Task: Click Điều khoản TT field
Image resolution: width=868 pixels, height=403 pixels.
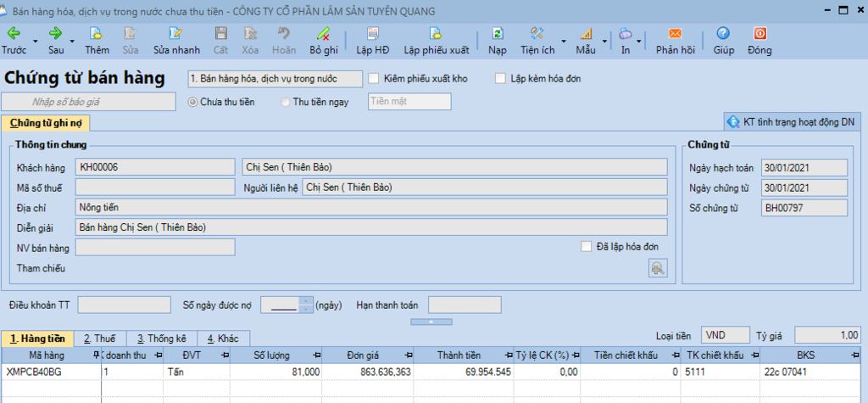Action: pyautogui.click(x=125, y=305)
